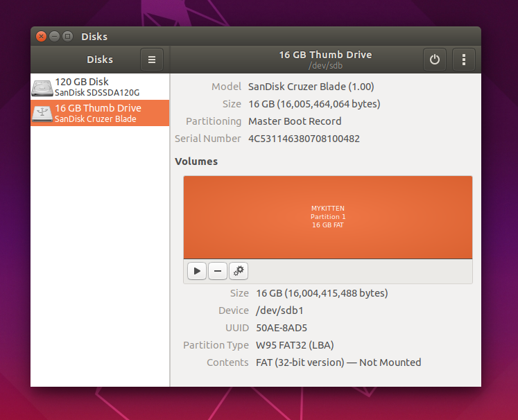Open the Disks application hamburger menu

(x=152, y=60)
